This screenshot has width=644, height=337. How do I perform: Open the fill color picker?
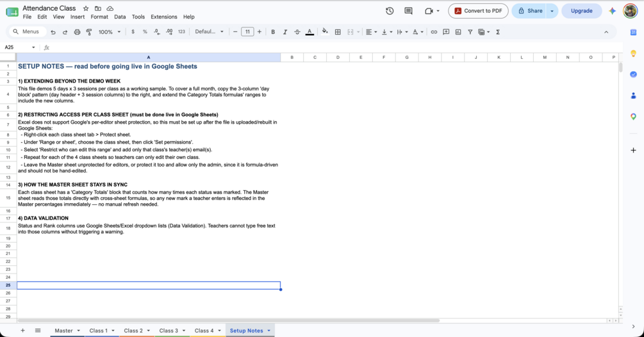point(325,31)
